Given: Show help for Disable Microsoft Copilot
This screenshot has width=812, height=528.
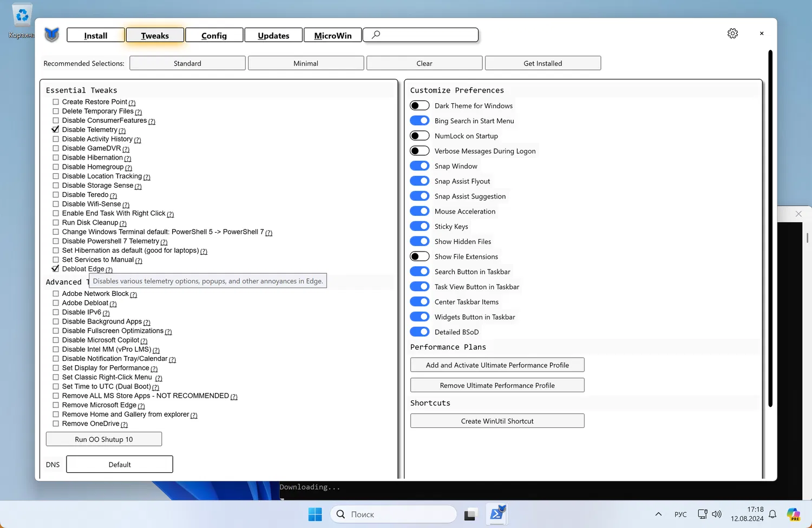Looking at the screenshot, I should click(144, 341).
